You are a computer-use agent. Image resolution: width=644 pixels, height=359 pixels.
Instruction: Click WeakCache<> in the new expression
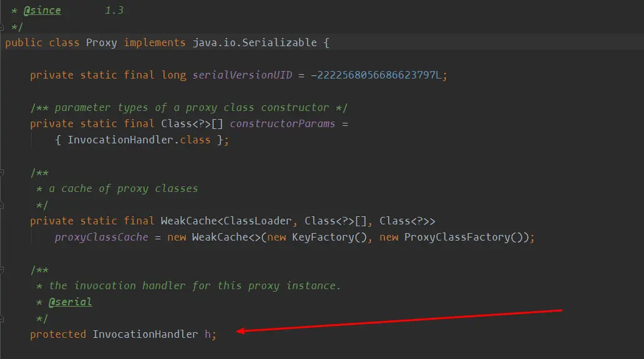[227, 237]
